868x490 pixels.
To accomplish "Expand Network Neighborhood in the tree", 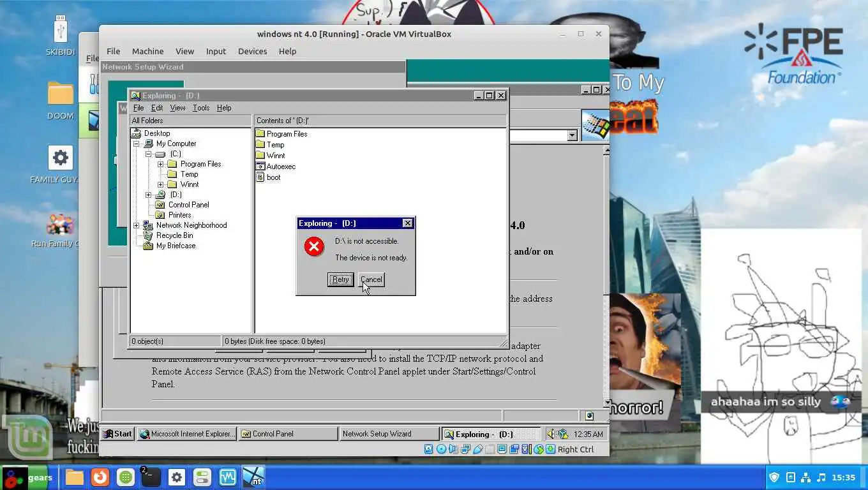I will click(x=136, y=225).
